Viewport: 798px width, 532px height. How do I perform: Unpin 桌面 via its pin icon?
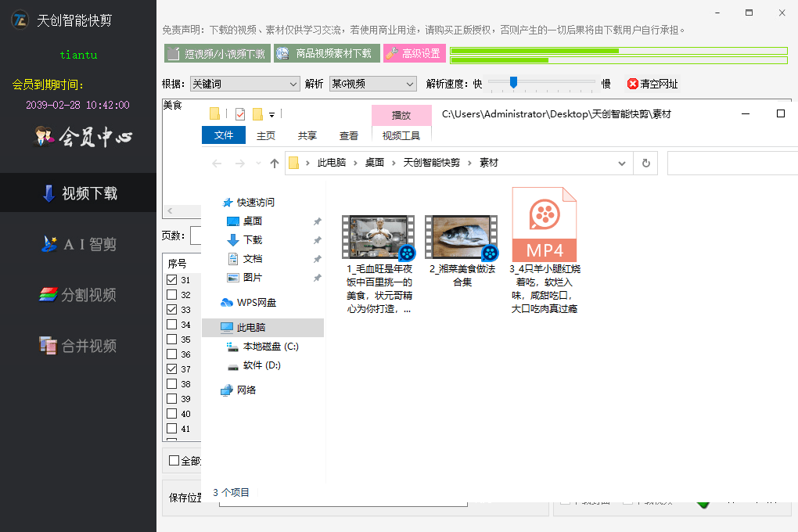317,221
